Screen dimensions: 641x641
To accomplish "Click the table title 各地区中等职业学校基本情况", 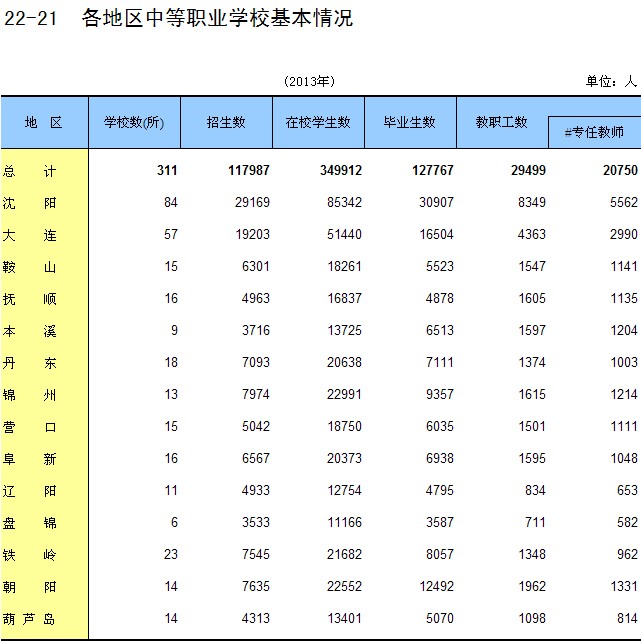I will pos(217,18).
